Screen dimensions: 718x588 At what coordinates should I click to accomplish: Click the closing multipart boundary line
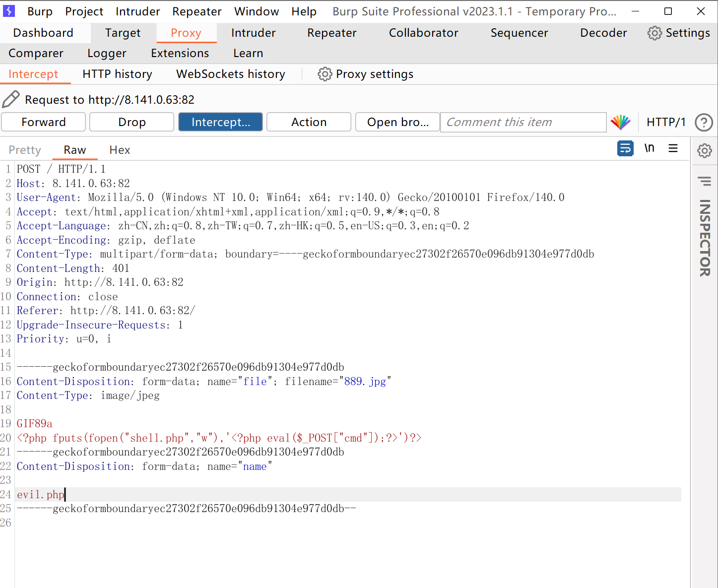[187, 509]
